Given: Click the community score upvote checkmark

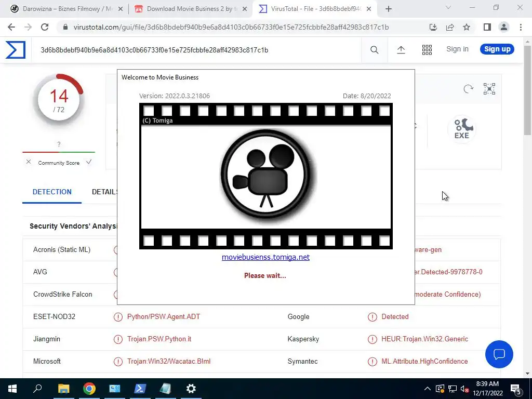Looking at the screenshot, I should [89, 162].
